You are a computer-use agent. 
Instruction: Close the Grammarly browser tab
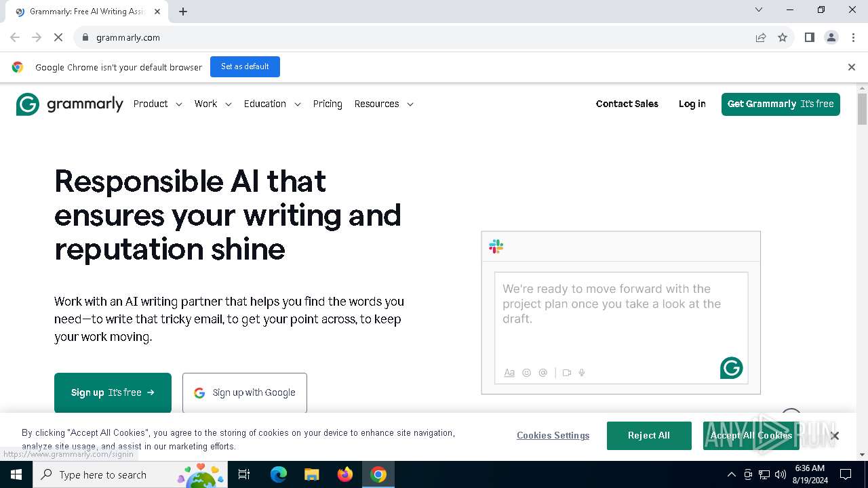(157, 12)
